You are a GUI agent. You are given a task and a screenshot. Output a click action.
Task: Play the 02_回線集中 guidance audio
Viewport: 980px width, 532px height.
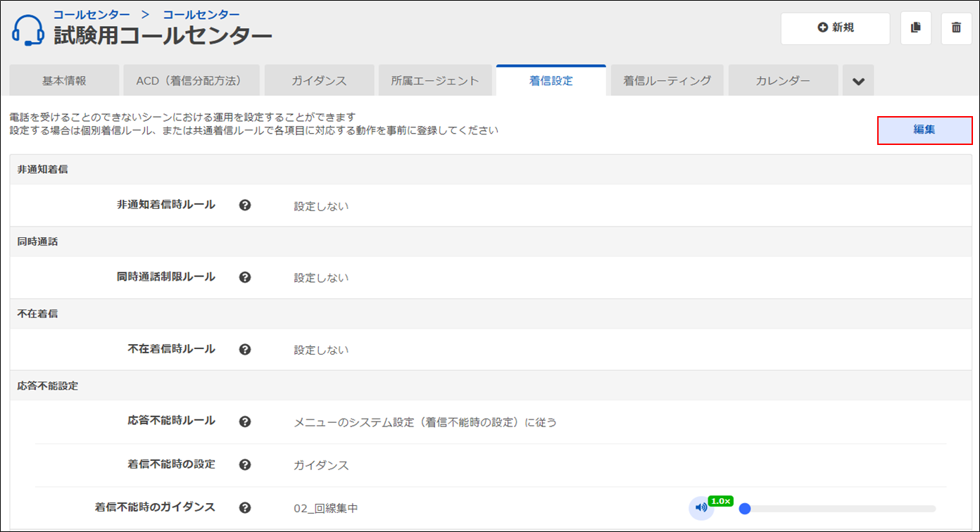(x=701, y=508)
